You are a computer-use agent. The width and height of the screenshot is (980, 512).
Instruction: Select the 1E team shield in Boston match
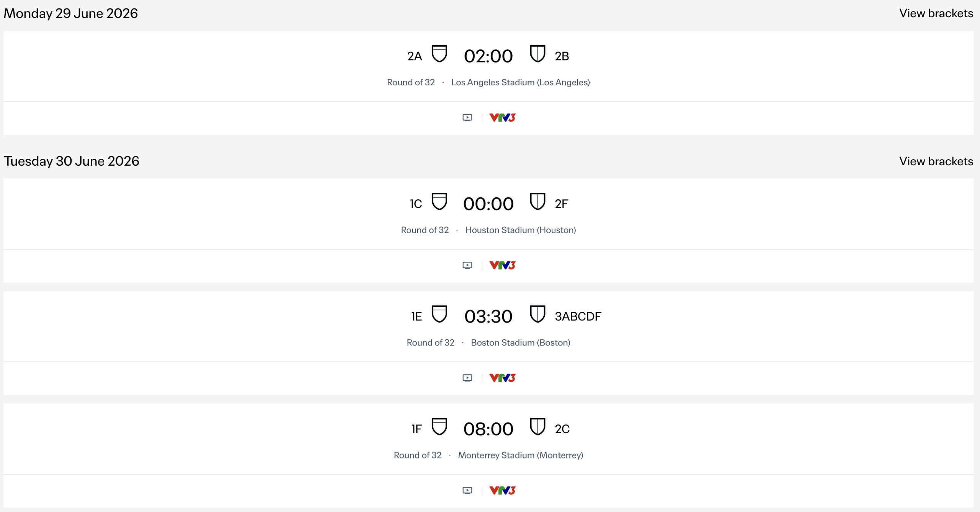coord(439,315)
